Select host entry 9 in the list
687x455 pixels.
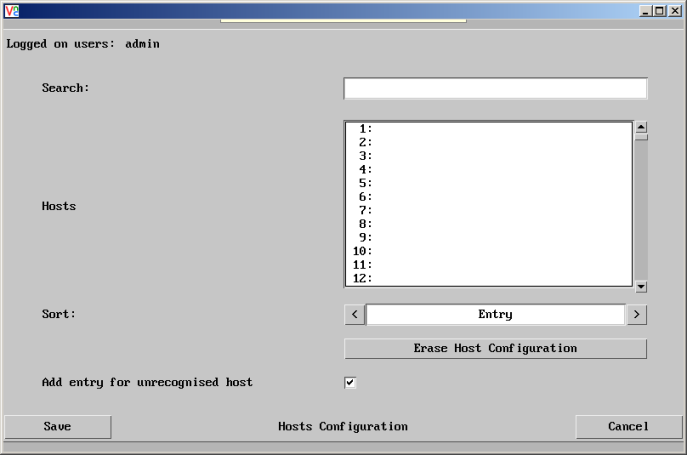[x=489, y=238]
